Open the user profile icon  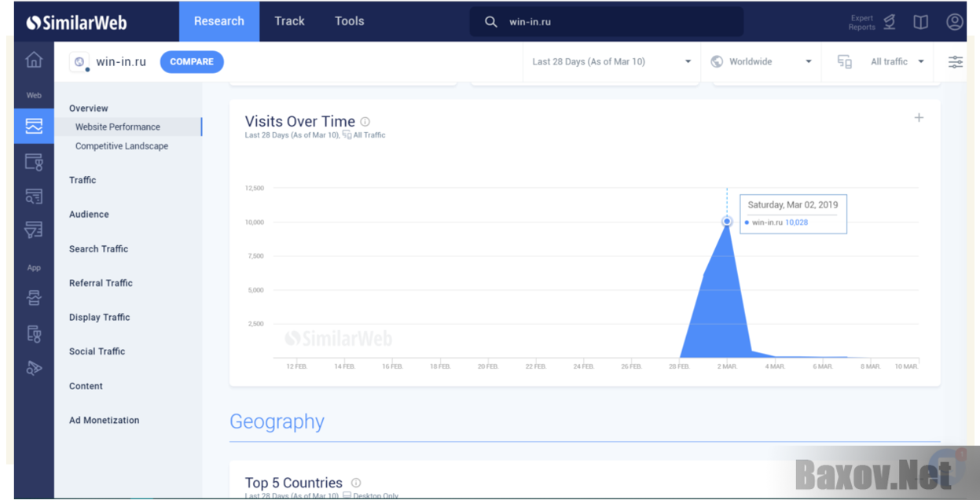[955, 22]
